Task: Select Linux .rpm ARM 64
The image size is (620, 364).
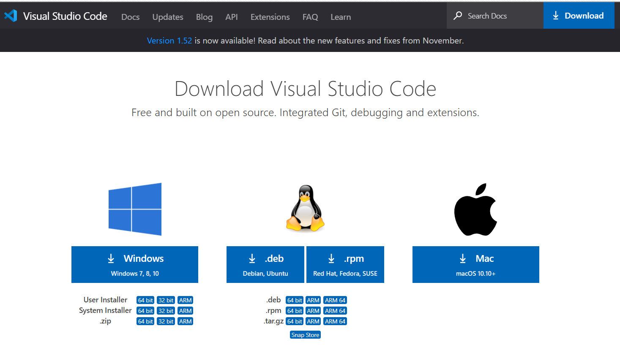Action: [x=335, y=311]
